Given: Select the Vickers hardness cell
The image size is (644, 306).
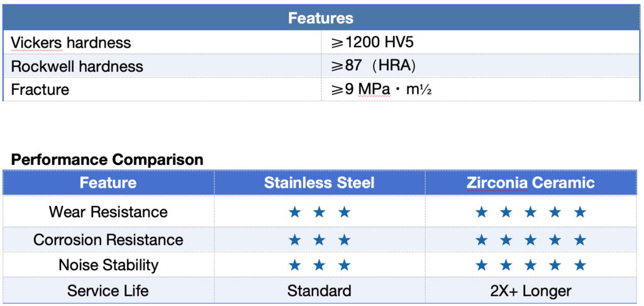Looking at the screenshot, I should [x=162, y=42].
